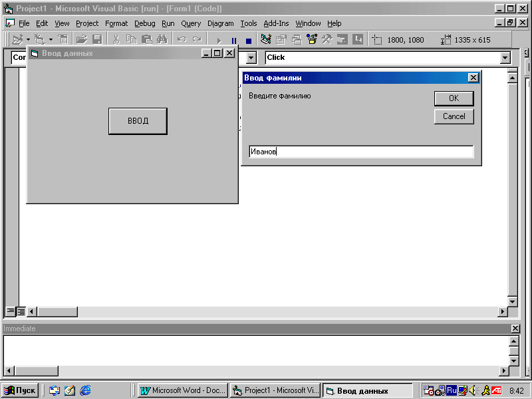Click the Пуск Start button
Image resolution: width=532 pixels, height=399 pixels.
(21, 390)
